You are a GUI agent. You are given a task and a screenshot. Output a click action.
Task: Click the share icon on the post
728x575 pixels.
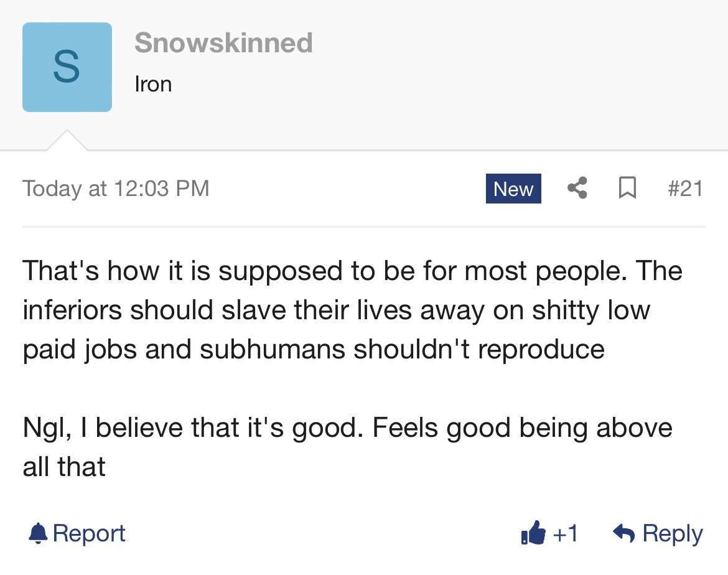(x=577, y=188)
